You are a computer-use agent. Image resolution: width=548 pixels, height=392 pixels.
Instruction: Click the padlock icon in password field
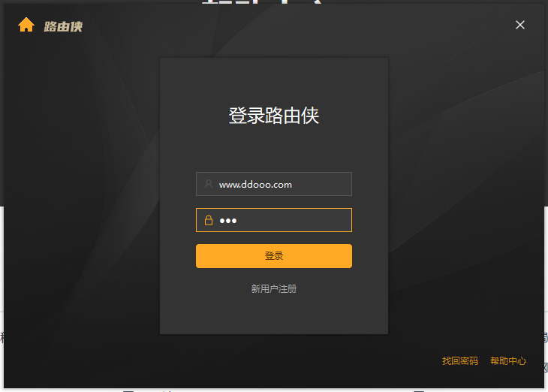[x=209, y=220]
